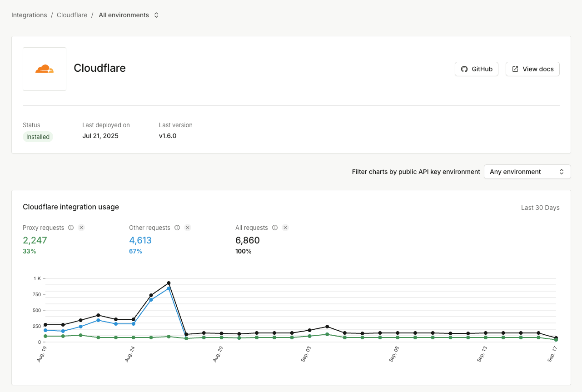Open View docs
Viewport: 582px width, 392px height.
[532, 69]
